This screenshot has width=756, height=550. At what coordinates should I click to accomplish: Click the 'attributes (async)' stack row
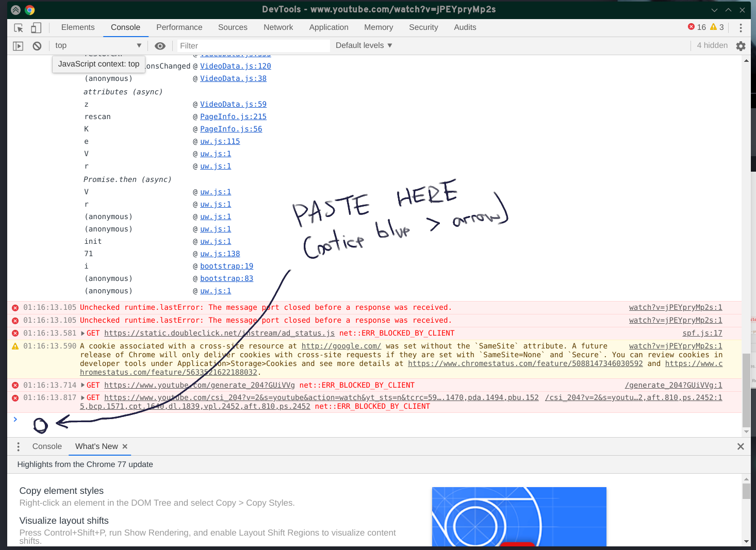click(123, 92)
